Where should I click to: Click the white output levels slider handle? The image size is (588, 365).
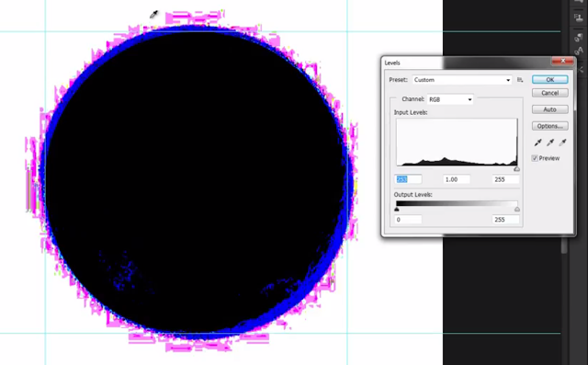517,210
